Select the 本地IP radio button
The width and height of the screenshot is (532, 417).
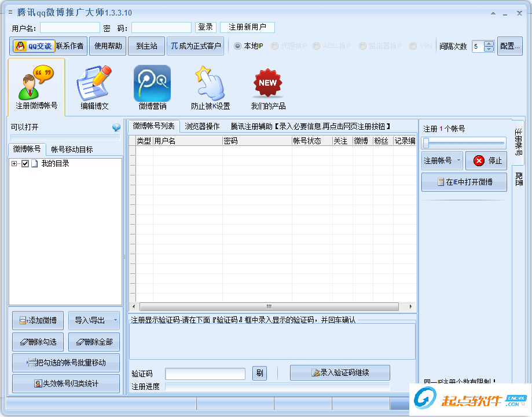[237, 45]
